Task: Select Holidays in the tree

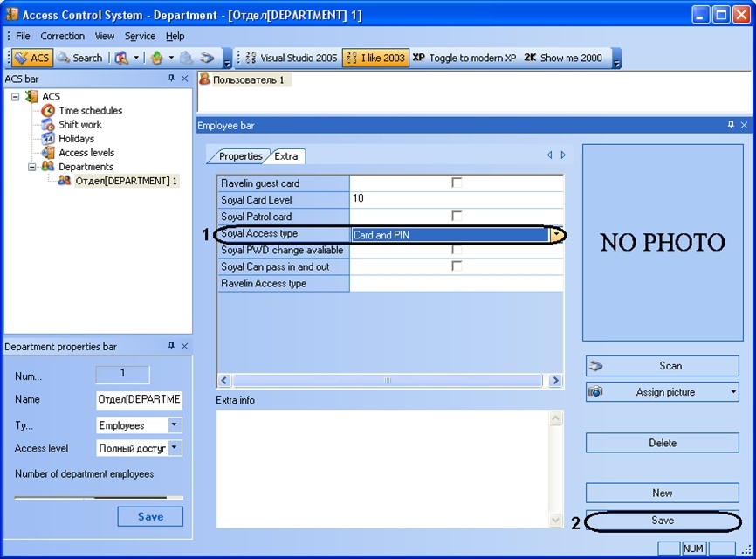Action: coord(76,138)
